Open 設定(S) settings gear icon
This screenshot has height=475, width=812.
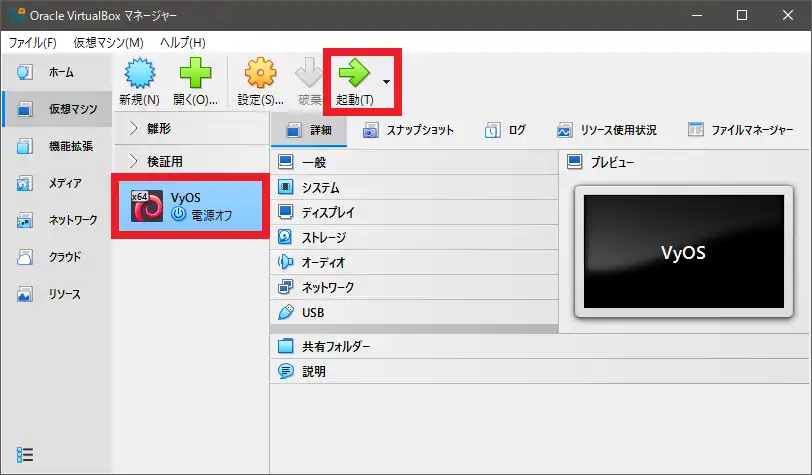[260, 73]
